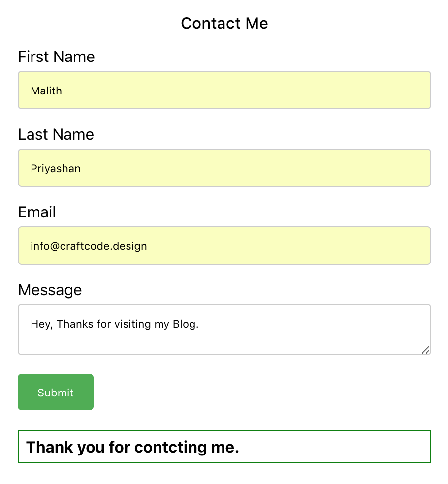Click the Message textarea resize handle

tap(426, 350)
